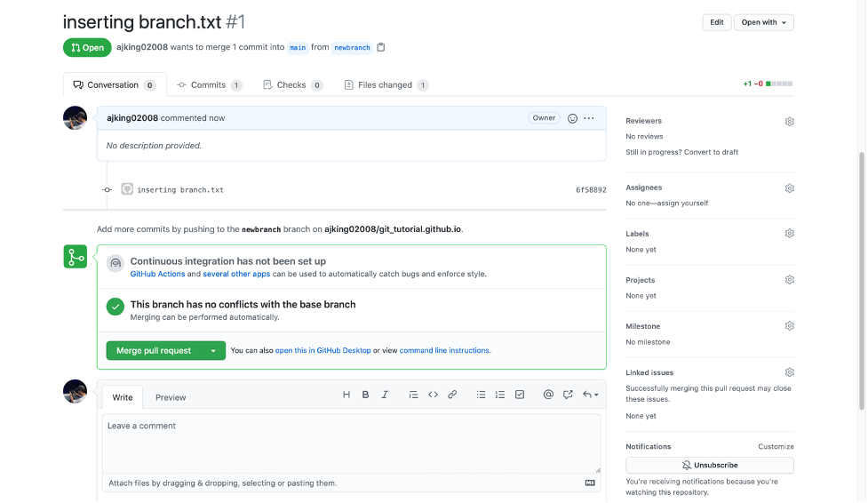Switch to the Commits tab

pyautogui.click(x=209, y=85)
